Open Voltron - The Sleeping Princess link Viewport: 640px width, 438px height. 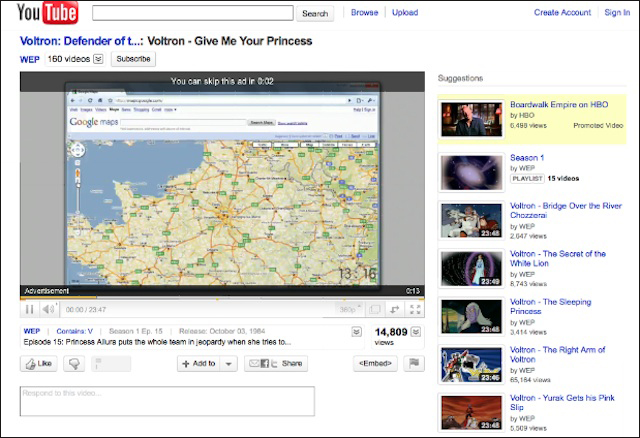(x=551, y=307)
